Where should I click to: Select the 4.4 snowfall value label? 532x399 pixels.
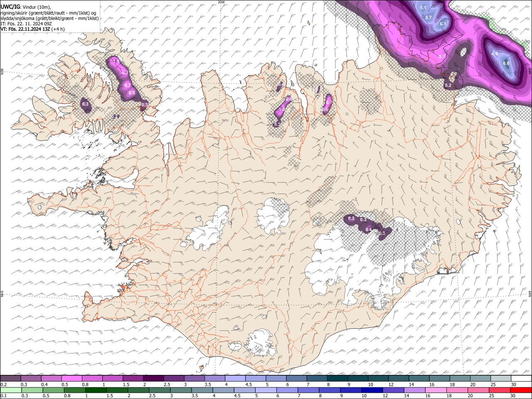tap(495, 54)
